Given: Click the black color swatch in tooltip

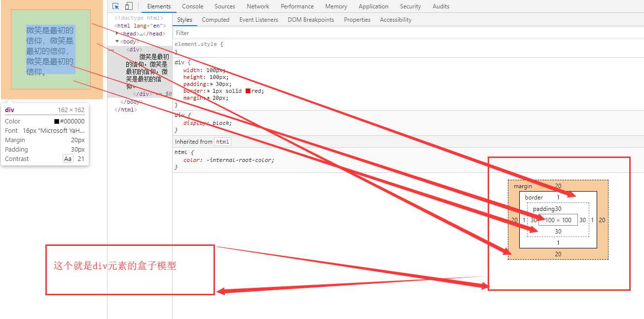Looking at the screenshot, I should [x=57, y=121].
